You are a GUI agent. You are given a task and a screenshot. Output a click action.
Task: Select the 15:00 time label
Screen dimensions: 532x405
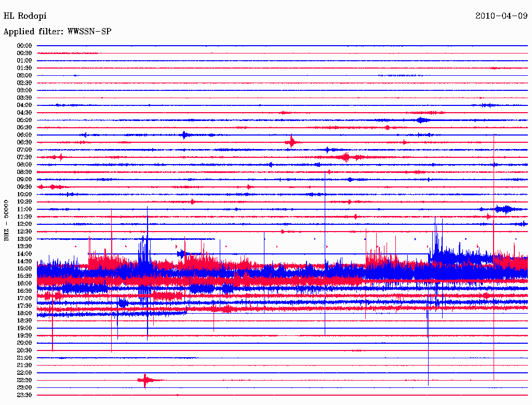click(x=24, y=268)
